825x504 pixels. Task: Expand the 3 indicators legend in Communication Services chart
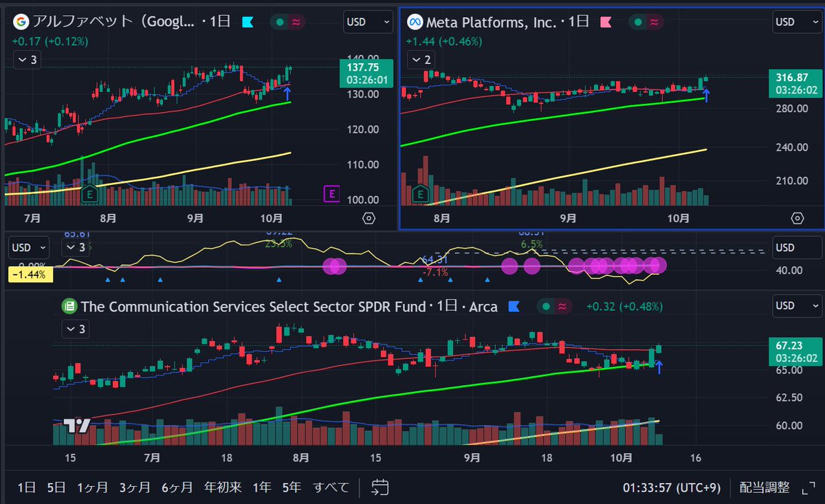point(76,329)
